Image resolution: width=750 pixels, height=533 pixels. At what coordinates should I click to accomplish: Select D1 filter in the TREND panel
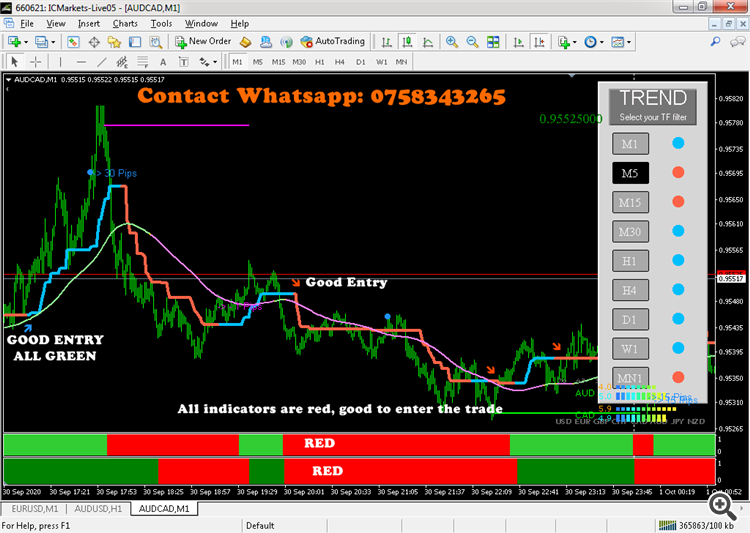coord(630,320)
